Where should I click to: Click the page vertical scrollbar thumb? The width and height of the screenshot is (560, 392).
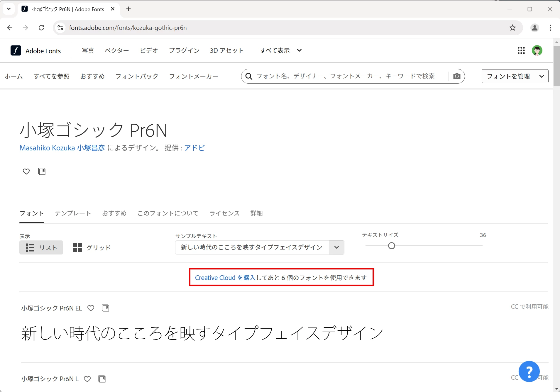[x=556, y=66]
